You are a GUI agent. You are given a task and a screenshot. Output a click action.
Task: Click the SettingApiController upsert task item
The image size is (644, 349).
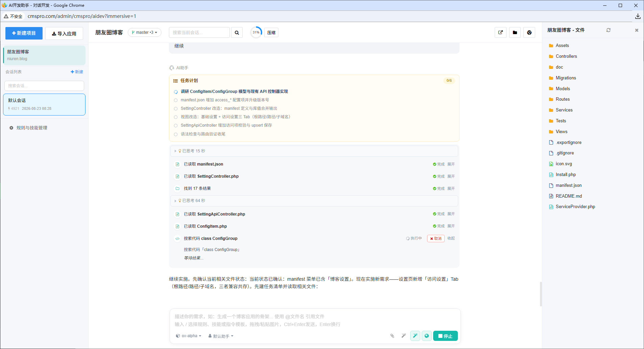click(226, 125)
